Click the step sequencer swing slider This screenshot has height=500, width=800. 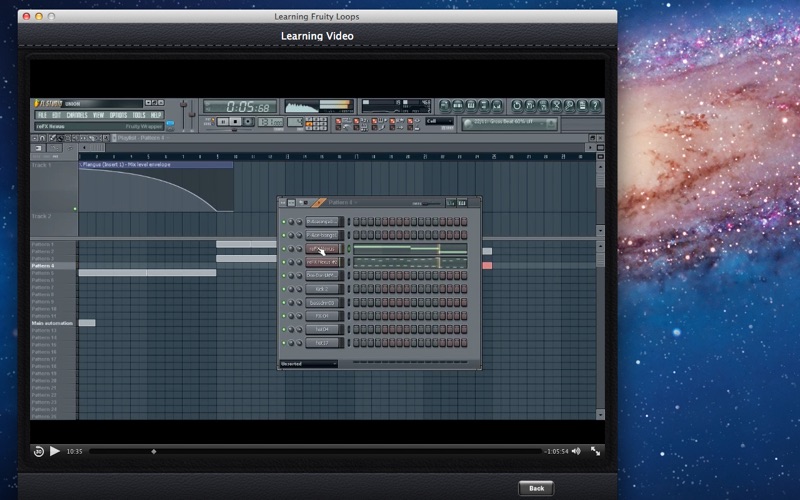pyautogui.click(x=428, y=203)
